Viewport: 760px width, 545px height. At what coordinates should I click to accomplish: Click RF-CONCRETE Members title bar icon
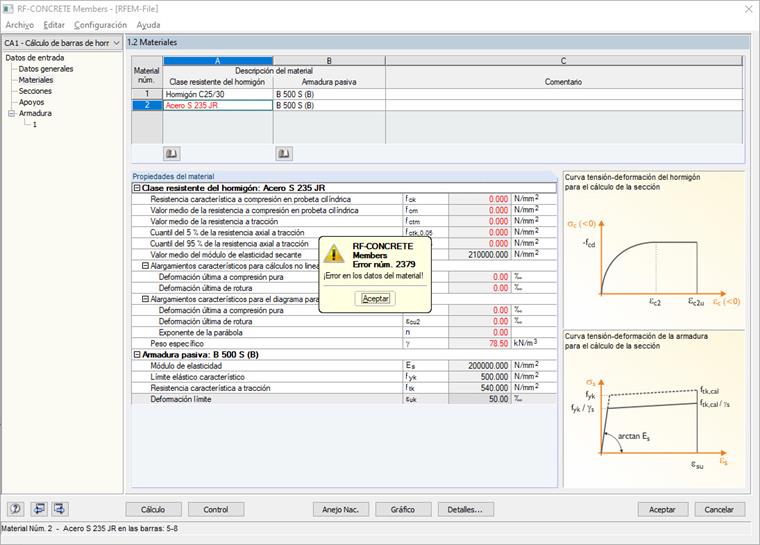[x=8, y=9]
